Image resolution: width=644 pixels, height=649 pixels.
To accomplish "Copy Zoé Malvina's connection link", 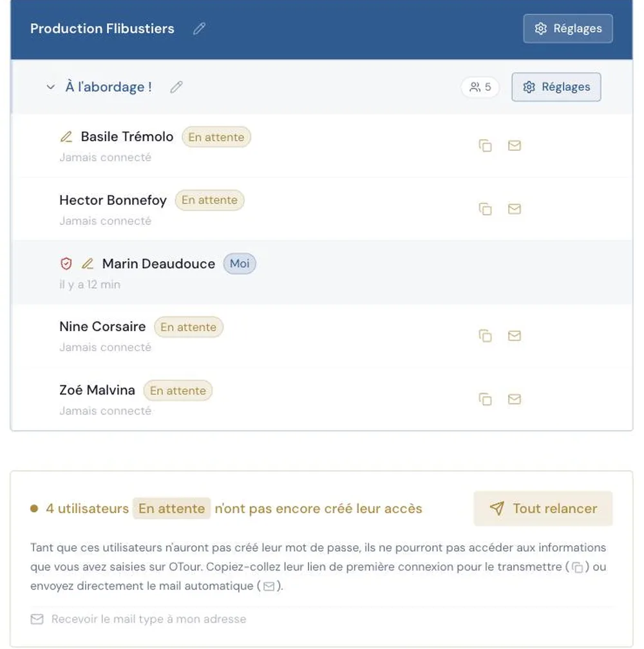I will tap(485, 400).
